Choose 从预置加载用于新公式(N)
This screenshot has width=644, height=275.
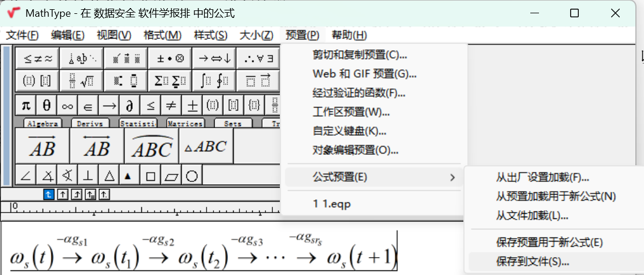(555, 196)
